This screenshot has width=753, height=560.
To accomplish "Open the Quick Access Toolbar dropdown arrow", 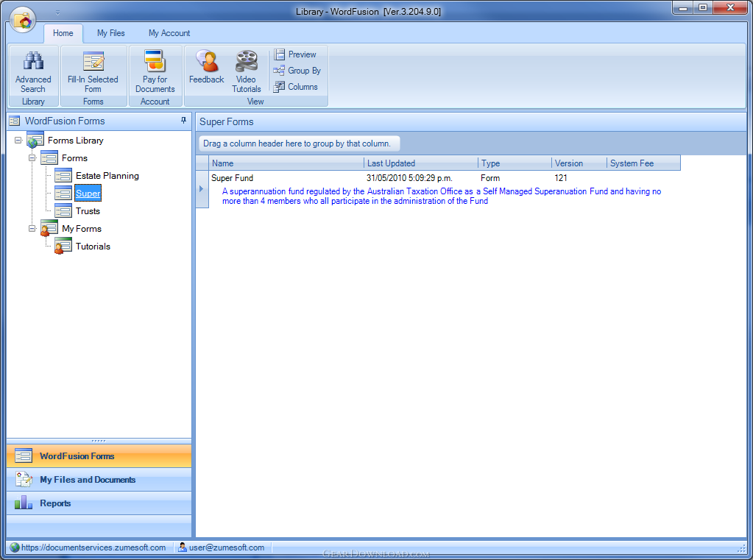I will tap(57, 12).
